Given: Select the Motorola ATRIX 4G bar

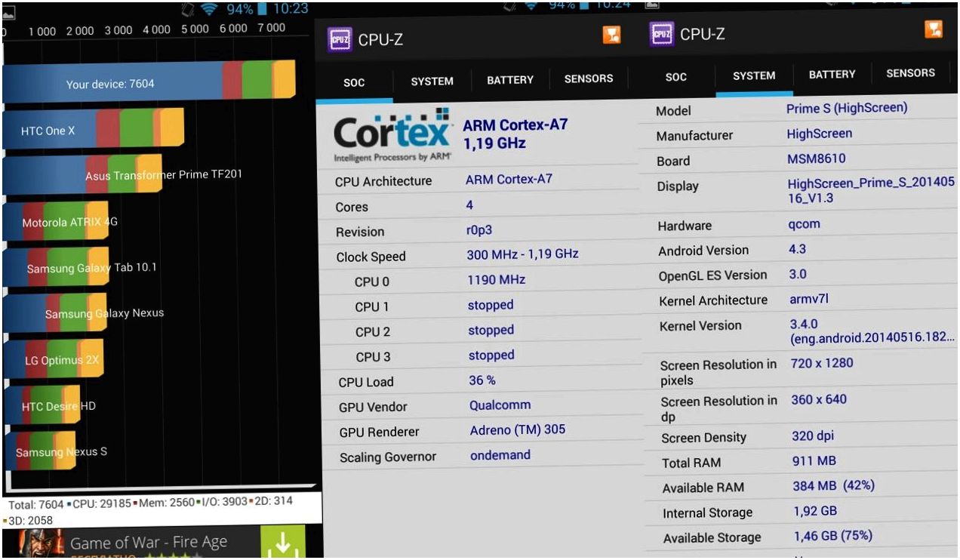Looking at the screenshot, I should click(56, 222).
